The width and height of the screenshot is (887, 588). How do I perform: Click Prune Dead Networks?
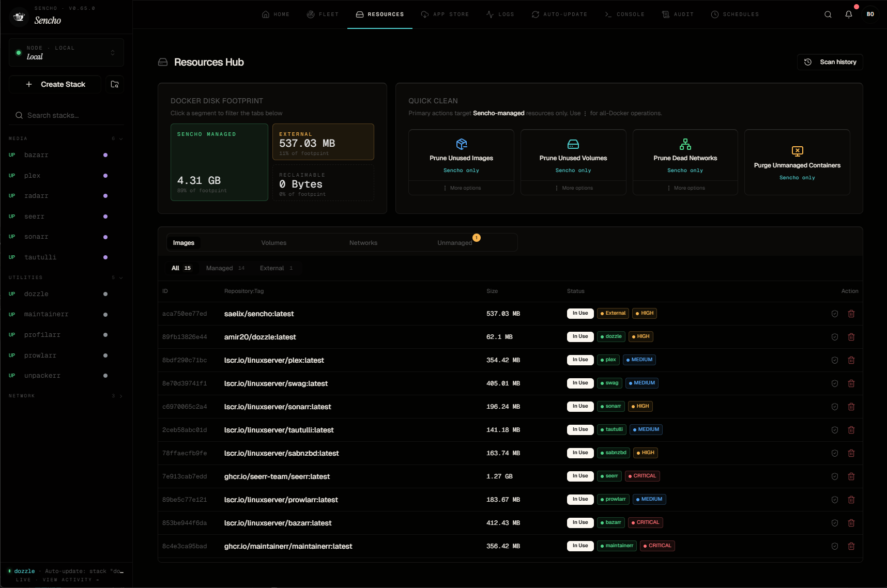685,155
